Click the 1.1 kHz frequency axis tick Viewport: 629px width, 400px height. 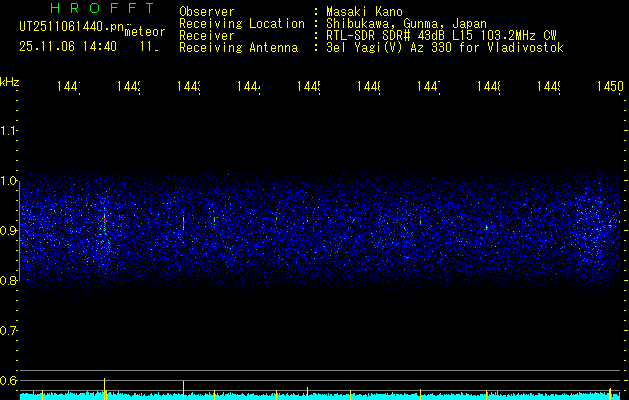tap(9, 130)
